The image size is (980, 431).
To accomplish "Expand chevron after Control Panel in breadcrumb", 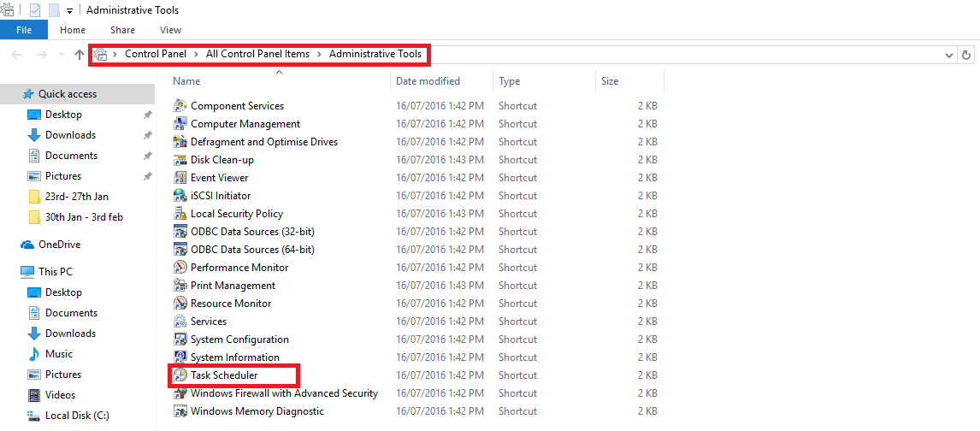I will click(x=196, y=55).
